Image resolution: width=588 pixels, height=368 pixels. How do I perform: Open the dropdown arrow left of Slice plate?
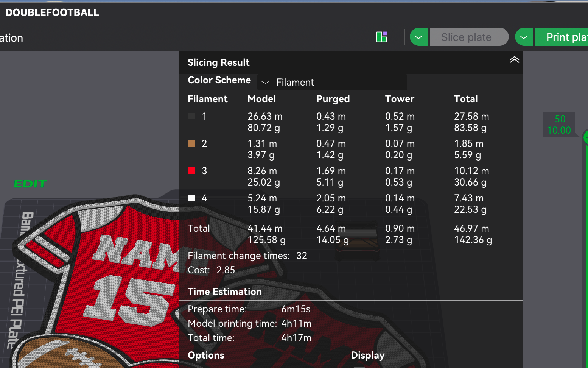pos(419,37)
